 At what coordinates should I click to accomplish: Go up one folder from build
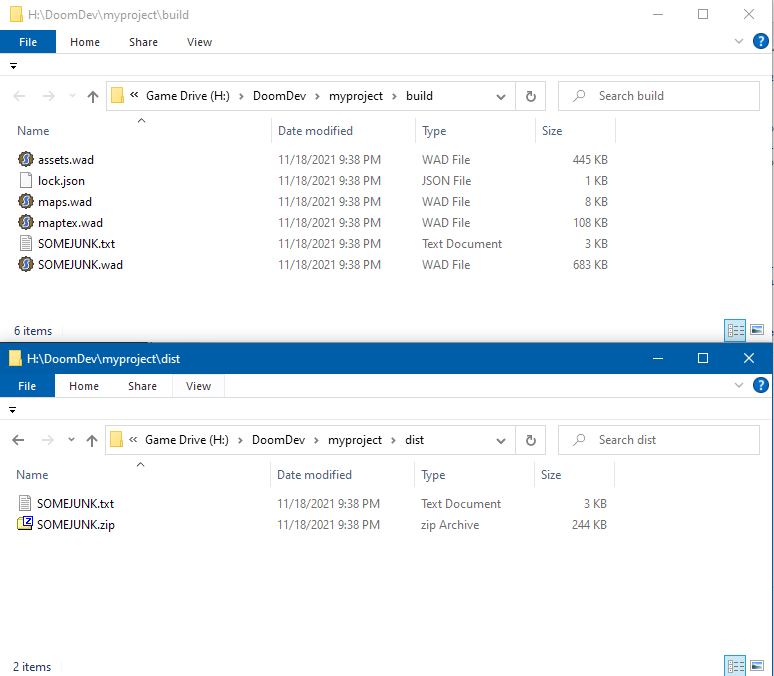click(93, 96)
